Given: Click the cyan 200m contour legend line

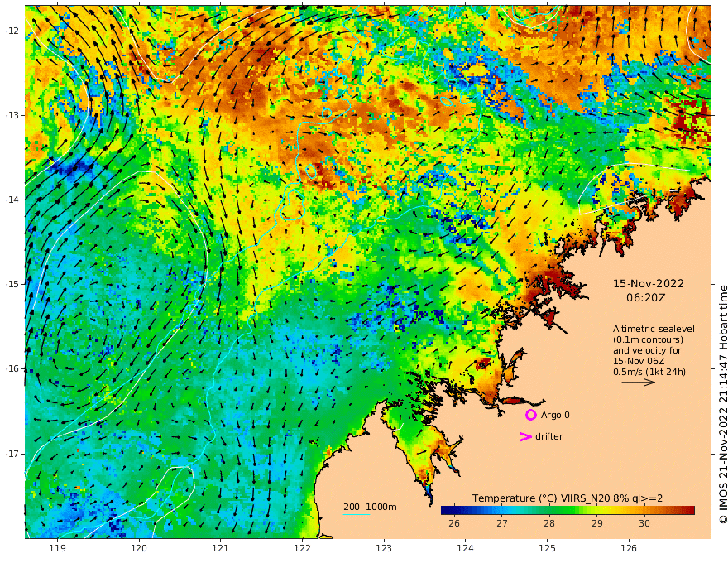Looking at the screenshot, I should click(x=357, y=514).
